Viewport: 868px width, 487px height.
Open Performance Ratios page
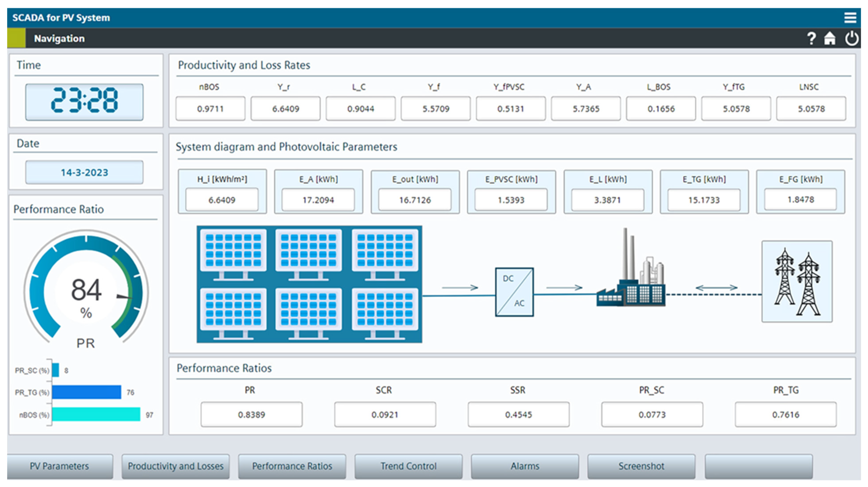(292, 466)
